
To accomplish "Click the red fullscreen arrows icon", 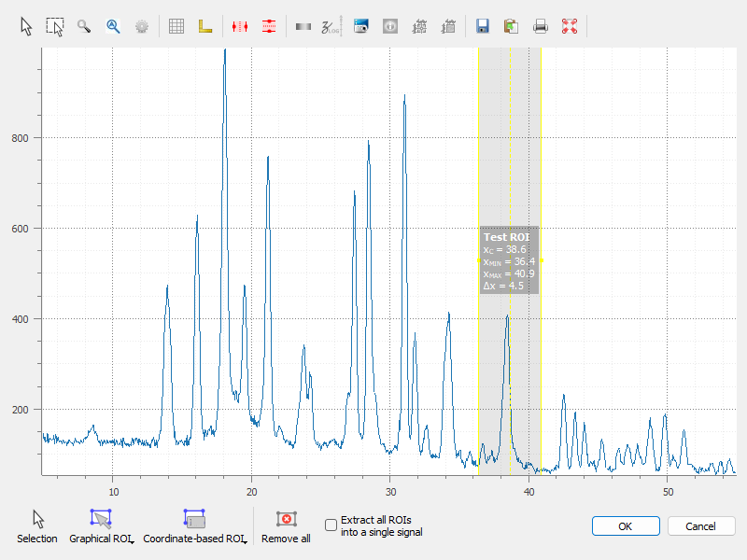I will [569, 26].
